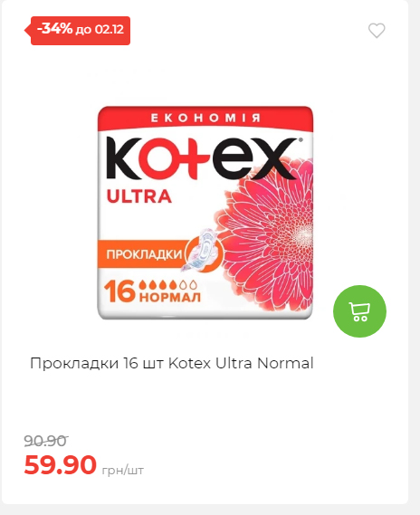Image resolution: width=420 pixels, height=515 pixels.
Task: Click the НОРМАЛ text under the droplets
Action: [x=170, y=297]
